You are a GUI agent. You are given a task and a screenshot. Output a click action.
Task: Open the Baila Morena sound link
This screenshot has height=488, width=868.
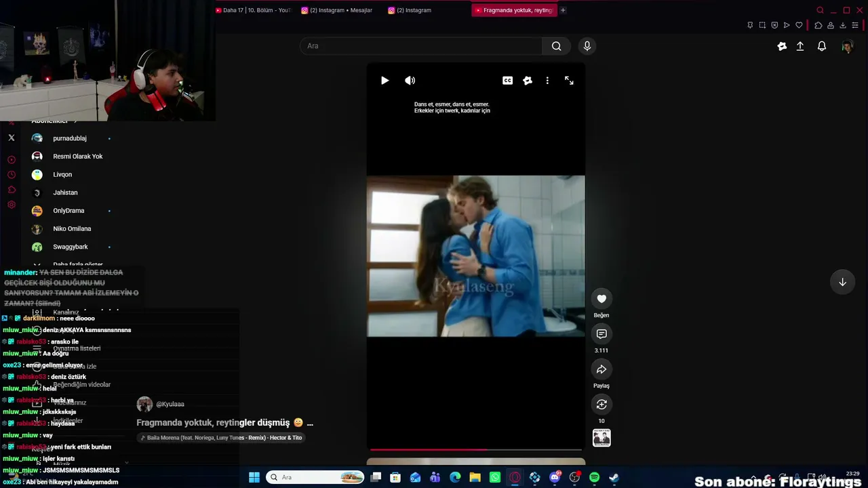[221, 438]
